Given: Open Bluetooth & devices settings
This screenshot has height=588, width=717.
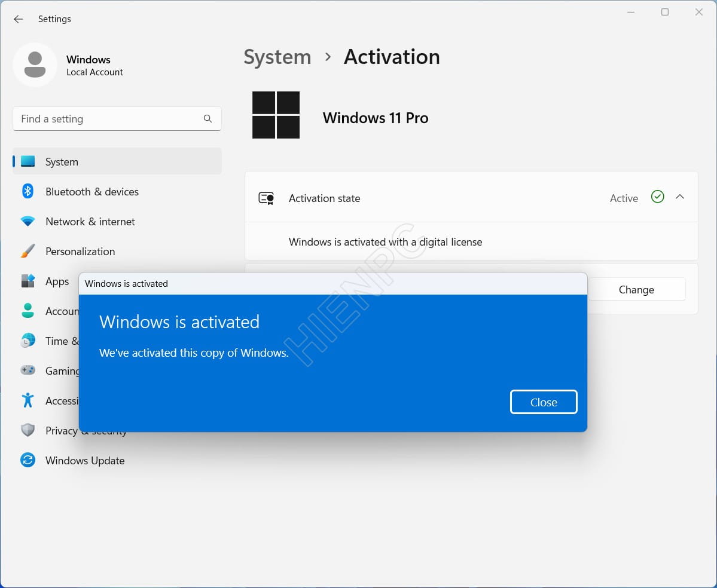Looking at the screenshot, I should pyautogui.click(x=117, y=191).
